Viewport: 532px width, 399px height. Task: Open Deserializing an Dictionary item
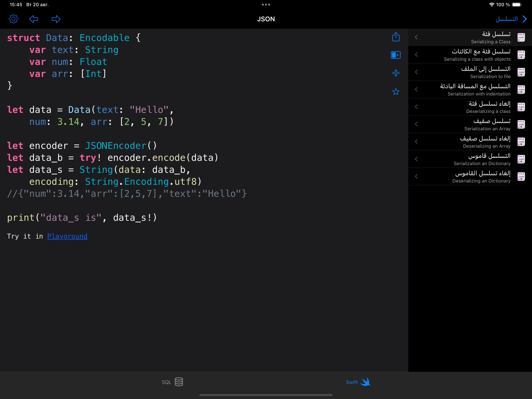coord(470,176)
